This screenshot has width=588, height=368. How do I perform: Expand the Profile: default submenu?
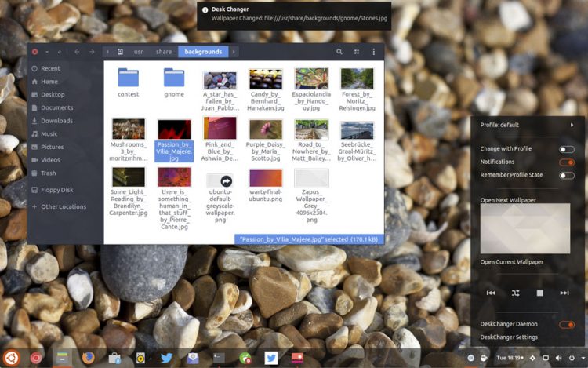528,125
